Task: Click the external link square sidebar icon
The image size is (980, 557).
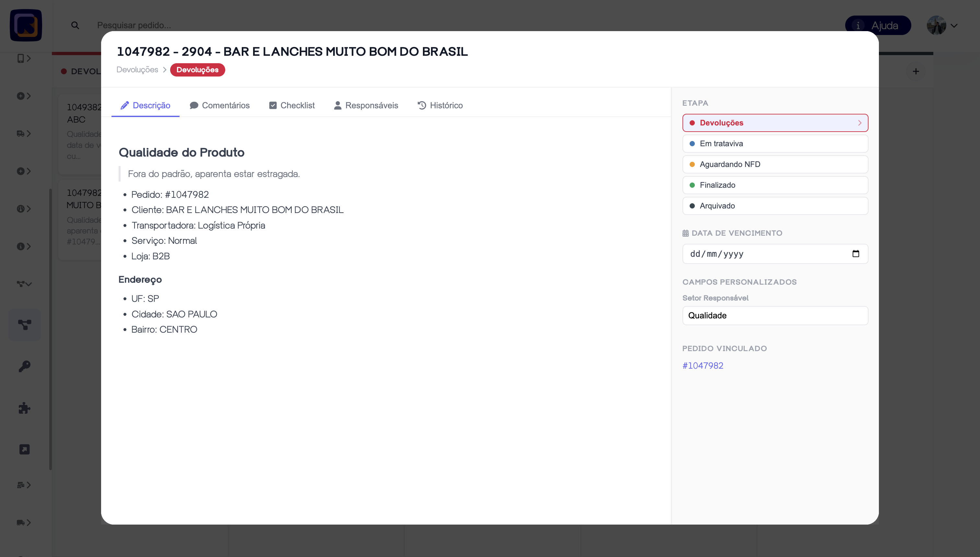Action: (x=25, y=449)
